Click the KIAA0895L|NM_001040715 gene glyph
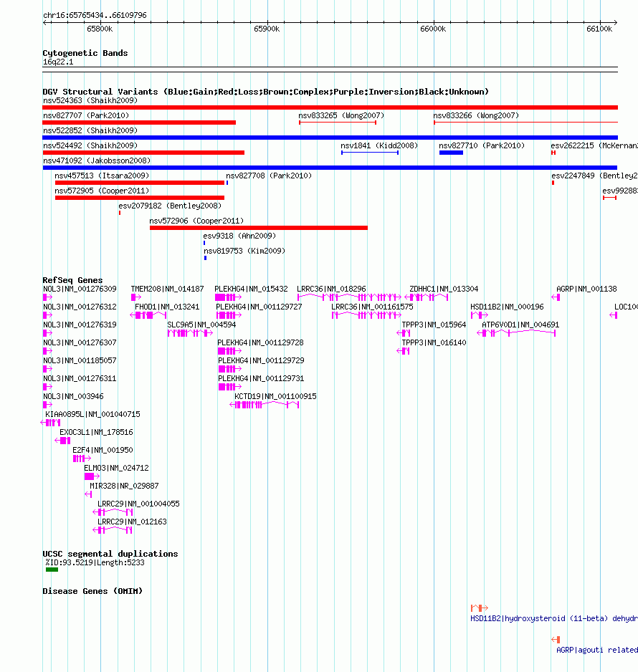The height and width of the screenshot is (672, 638). pos(50,423)
